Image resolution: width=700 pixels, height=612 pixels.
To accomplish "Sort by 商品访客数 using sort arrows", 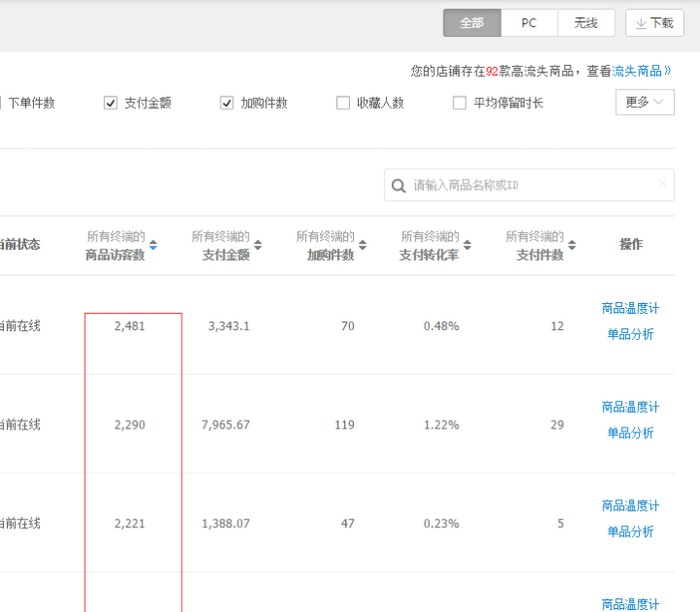I will point(153,246).
